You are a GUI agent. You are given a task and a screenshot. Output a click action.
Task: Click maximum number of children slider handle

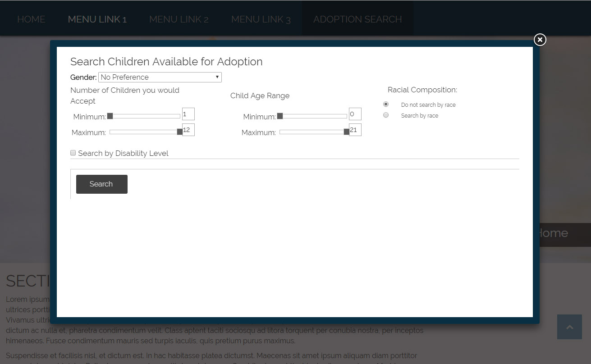[179, 132]
